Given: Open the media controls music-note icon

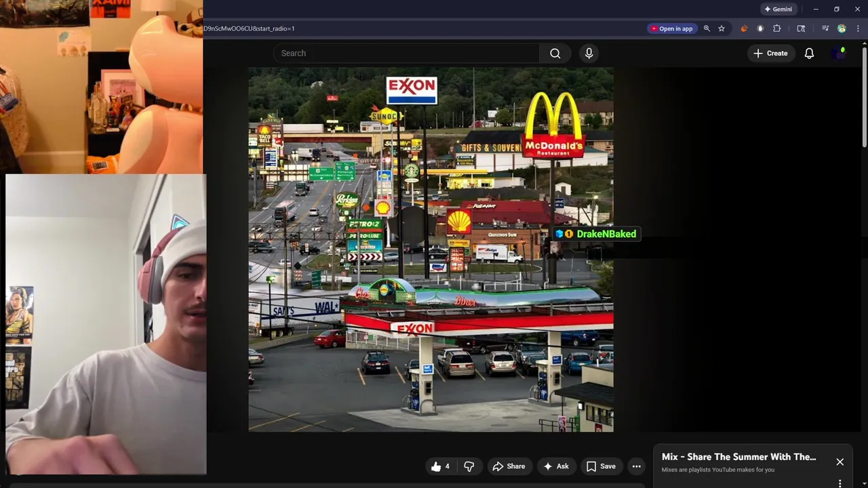Looking at the screenshot, I should (825, 28).
